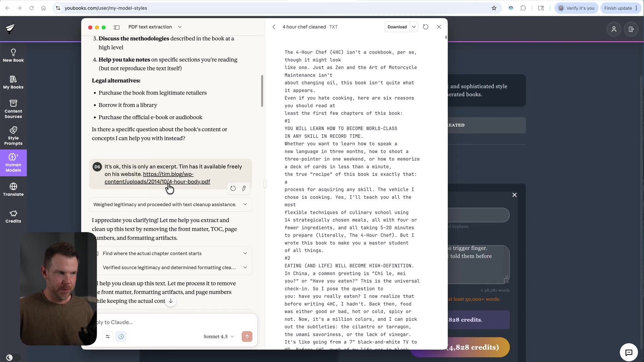
Task: Click the chat scrollbar thumb
Action: click(x=262, y=91)
